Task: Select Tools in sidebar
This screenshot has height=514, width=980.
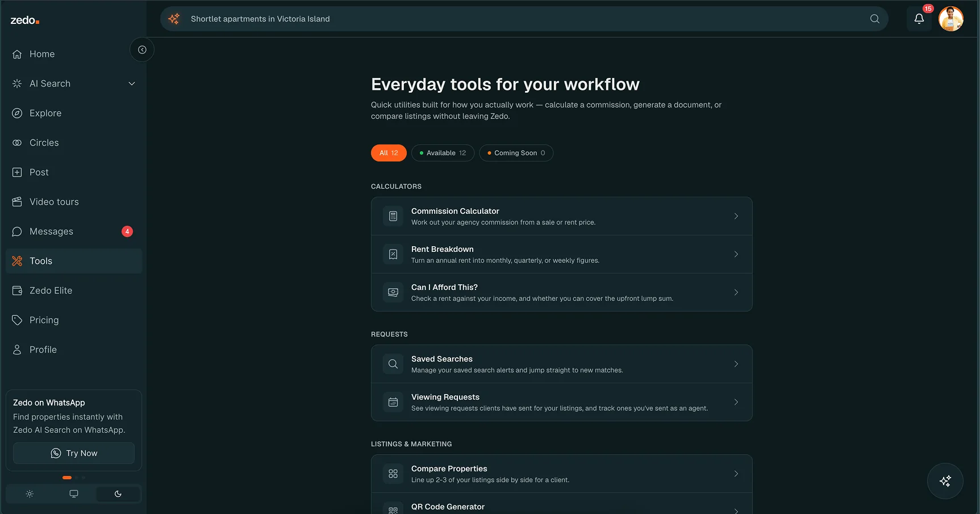Action: point(74,261)
